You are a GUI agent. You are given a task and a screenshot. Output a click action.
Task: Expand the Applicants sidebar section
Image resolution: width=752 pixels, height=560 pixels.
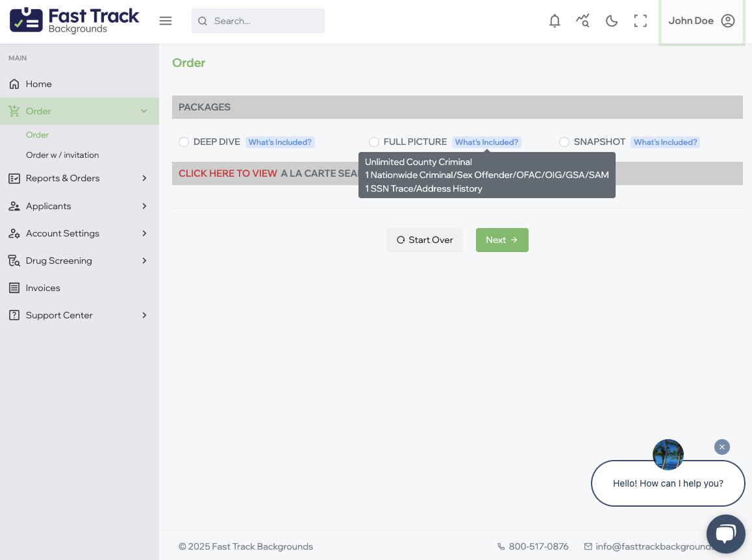[x=79, y=206]
